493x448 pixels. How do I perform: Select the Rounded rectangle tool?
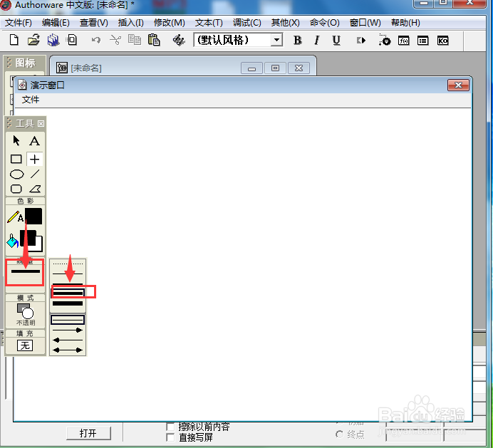click(16, 189)
